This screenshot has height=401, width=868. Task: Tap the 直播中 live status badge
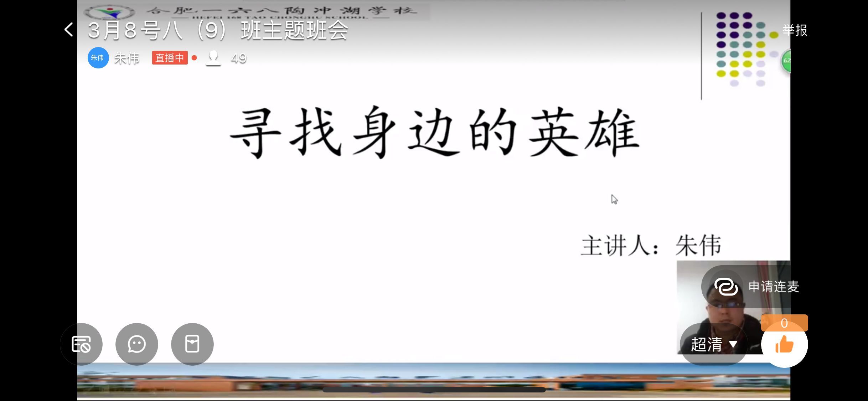click(170, 58)
